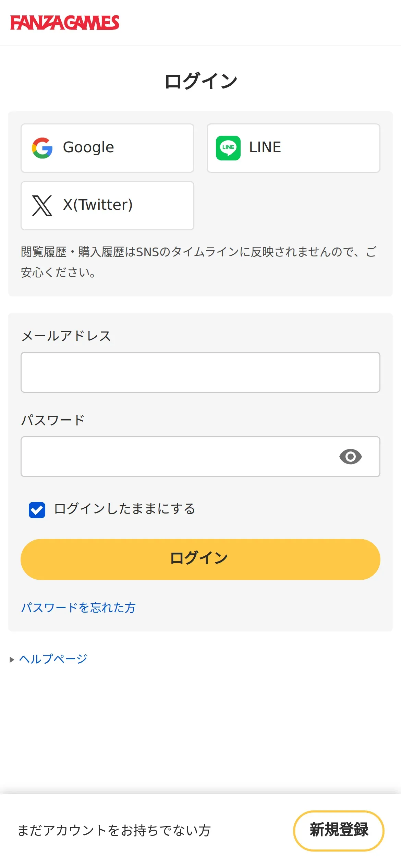Click the ログインしたままにする label text
This screenshot has width=401, height=868.
(x=124, y=509)
